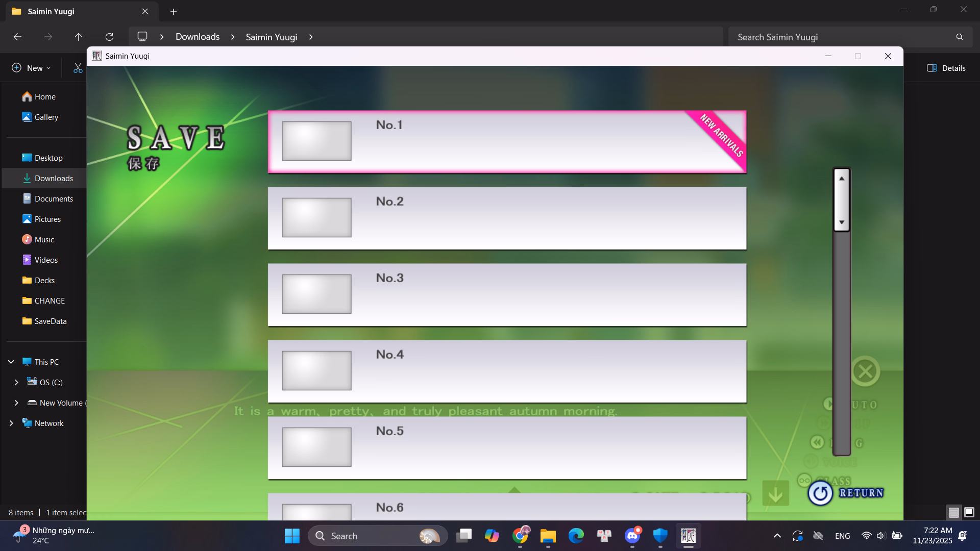Select save slot No.1
Screen dimensions: 980x551
507,141
